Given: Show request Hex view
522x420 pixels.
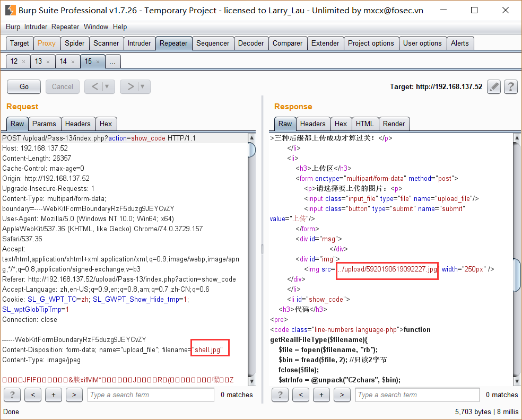Looking at the screenshot, I should click(x=106, y=124).
